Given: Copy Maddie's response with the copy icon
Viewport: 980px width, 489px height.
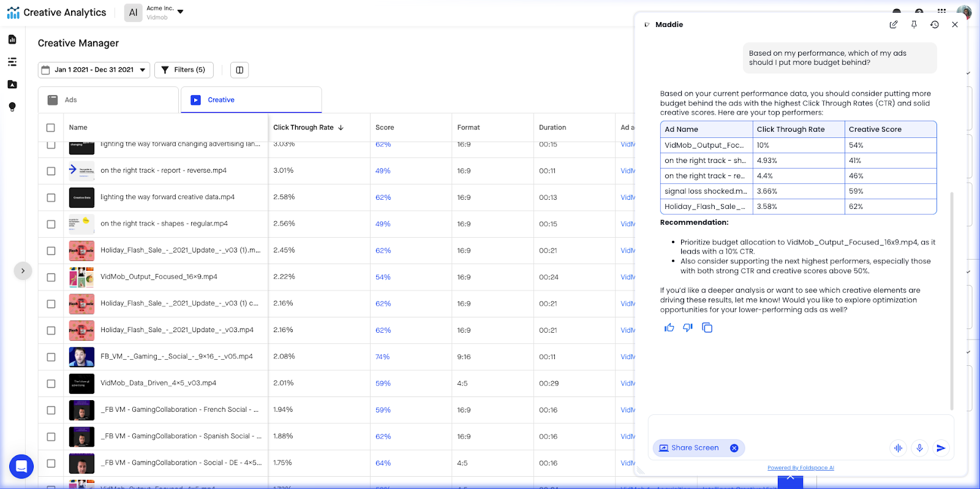Looking at the screenshot, I should coord(707,328).
